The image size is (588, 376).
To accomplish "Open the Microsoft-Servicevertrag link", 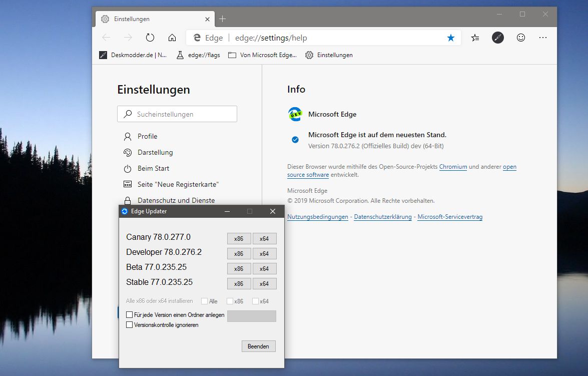I will [x=450, y=217].
